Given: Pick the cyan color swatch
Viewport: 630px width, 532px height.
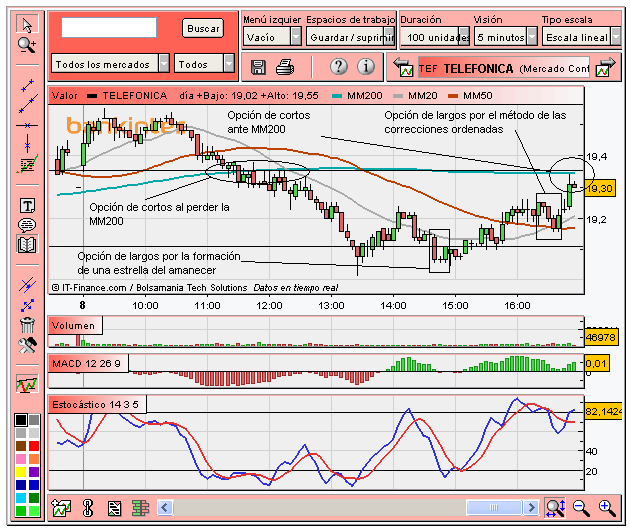Looking at the screenshot, I should [21, 498].
